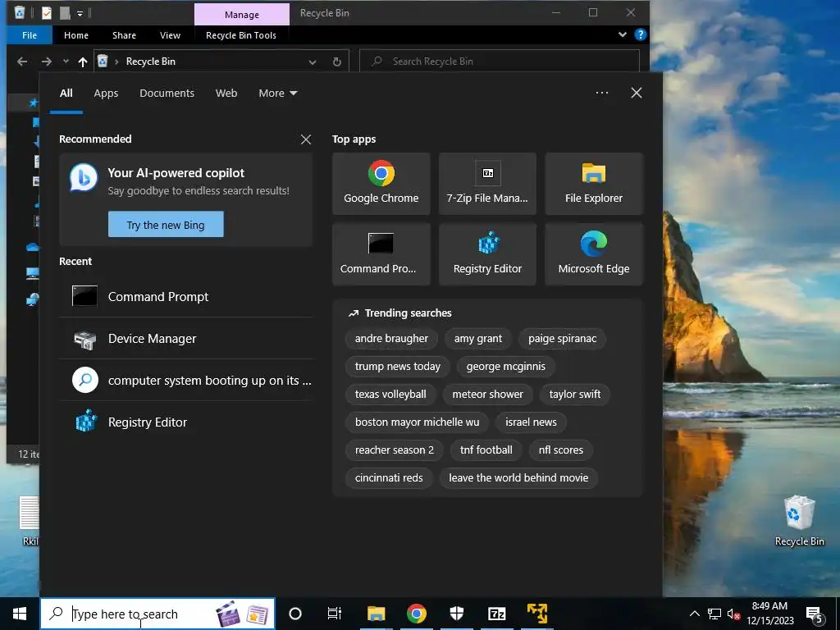Launch Command Prompt tile in Top apps
The width and height of the screenshot is (840, 630).
click(x=381, y=254)
